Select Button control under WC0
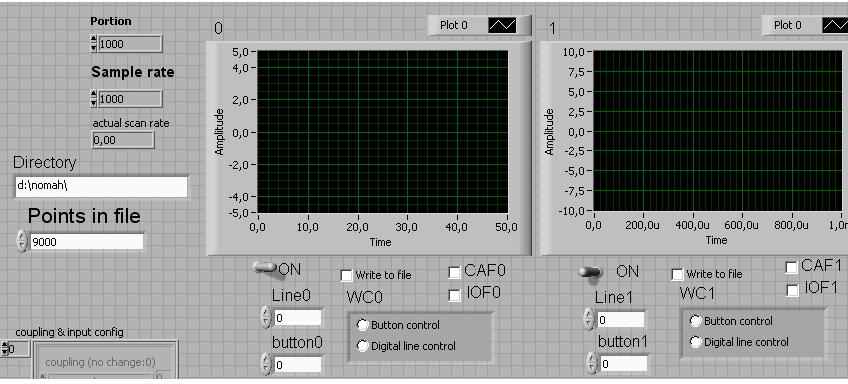 click(x=362, y=325)
